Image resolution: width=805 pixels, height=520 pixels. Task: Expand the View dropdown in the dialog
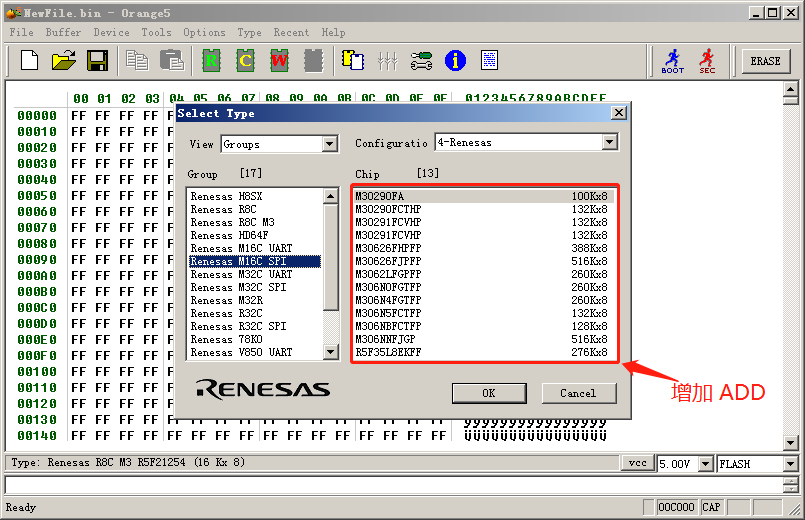pyautogui.click(x=330, y=144)
